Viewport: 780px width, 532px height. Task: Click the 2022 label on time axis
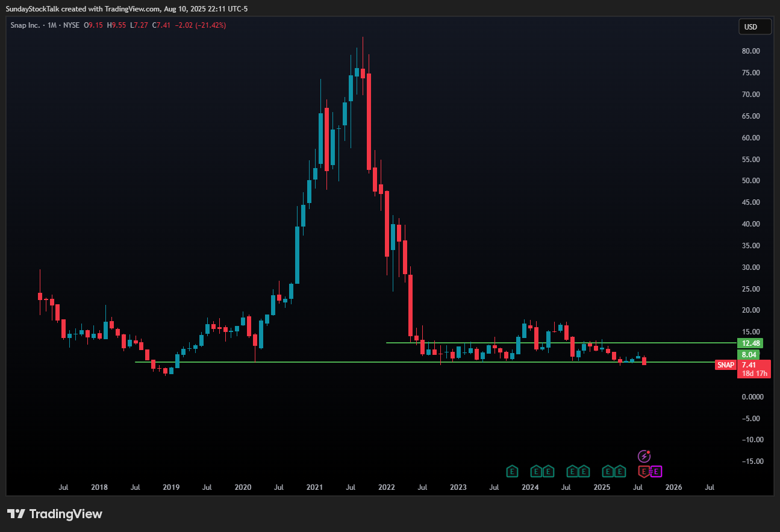click(386, 487)
